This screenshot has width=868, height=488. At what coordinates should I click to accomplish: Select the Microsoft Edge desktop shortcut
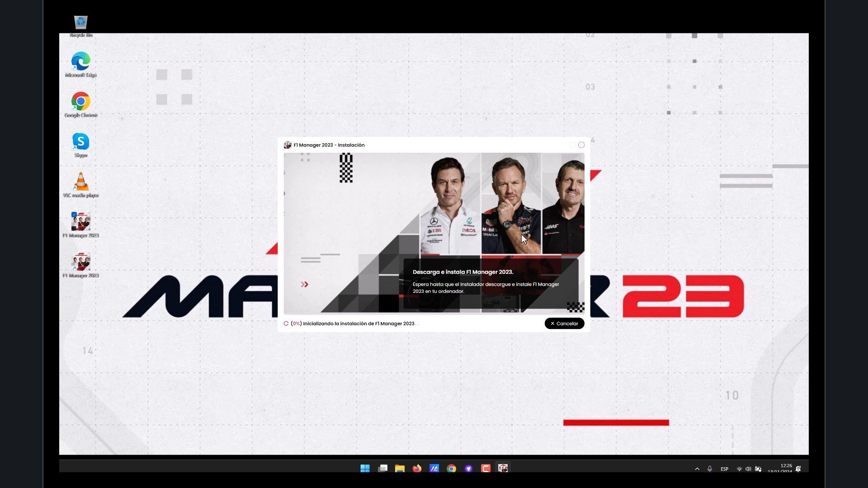point(81,65)
